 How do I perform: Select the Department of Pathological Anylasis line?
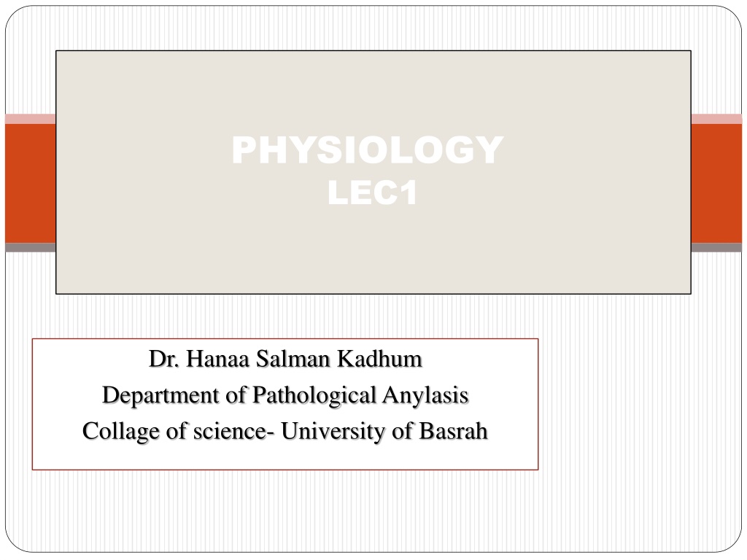pos(285,395)
